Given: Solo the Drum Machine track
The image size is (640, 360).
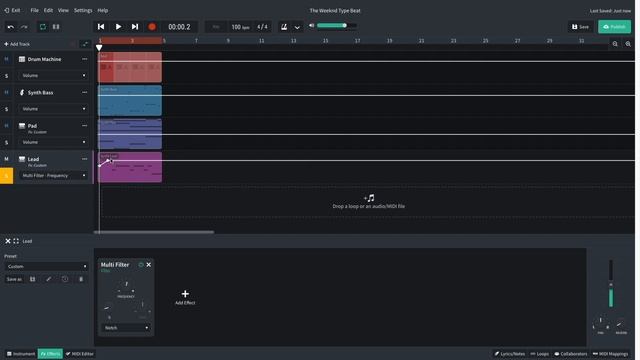Looking at the screenshot, I should tap(6, 76).
